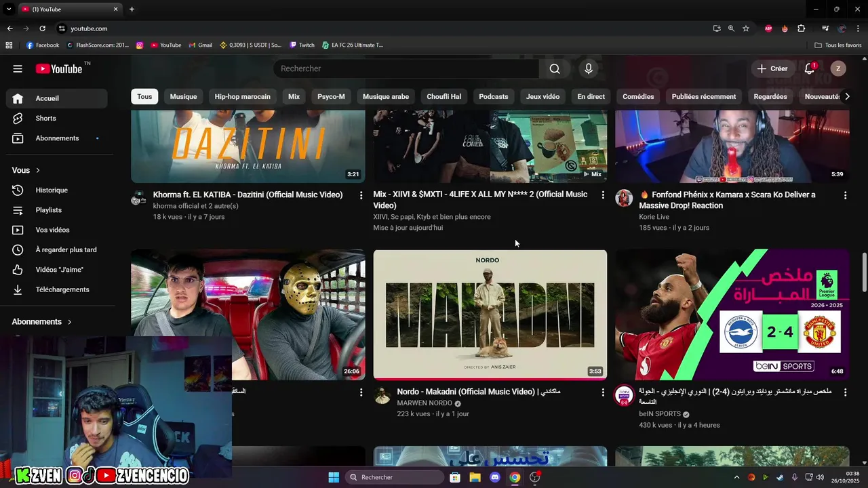The width and height of the screenshot is (868, 488).
Task: Open Brighton 2-4 Manchester United thumbnail
Action: point(732,314)
